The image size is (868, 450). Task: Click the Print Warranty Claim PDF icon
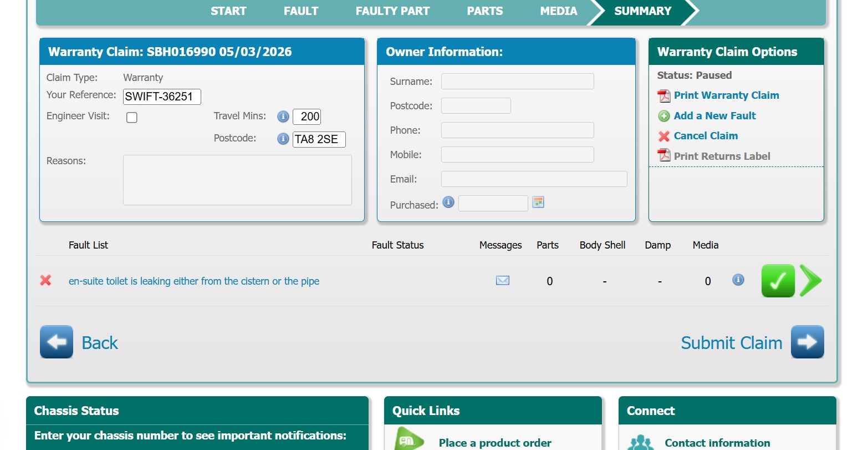[x=664, y=96]
